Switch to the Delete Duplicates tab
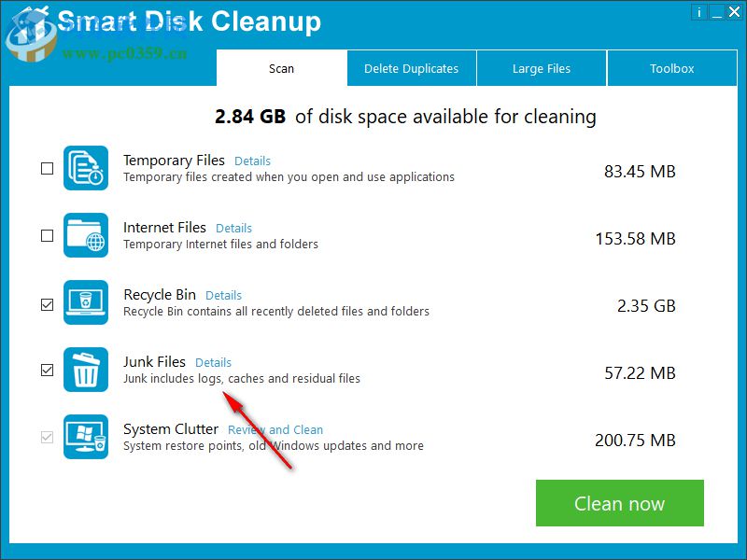The image size is (747, 560). click(x=411, y=68)
